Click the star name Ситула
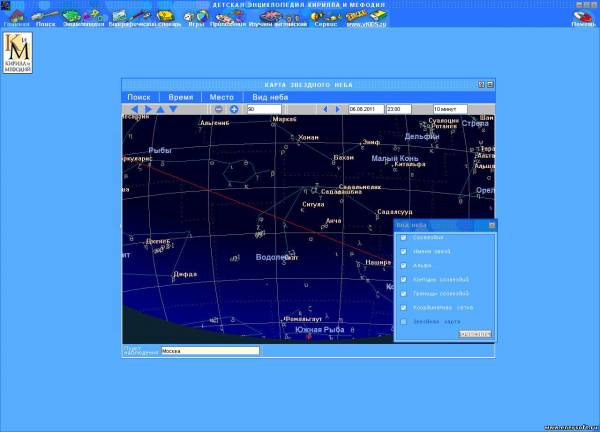 click(313, 204)
